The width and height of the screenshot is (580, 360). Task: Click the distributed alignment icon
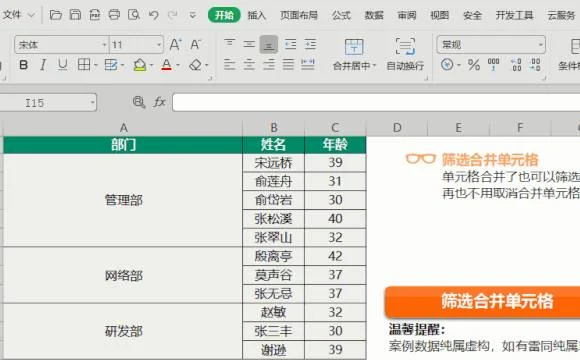click(308, 65)
